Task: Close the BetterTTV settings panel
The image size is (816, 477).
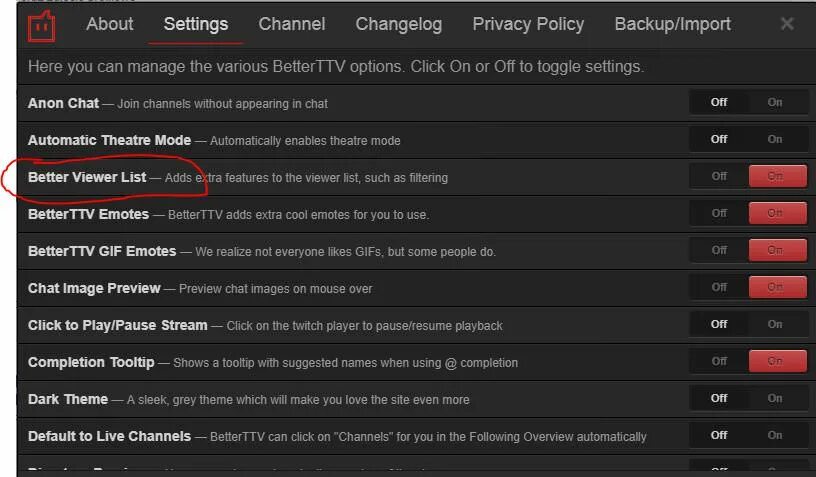Action: (787, 23)
